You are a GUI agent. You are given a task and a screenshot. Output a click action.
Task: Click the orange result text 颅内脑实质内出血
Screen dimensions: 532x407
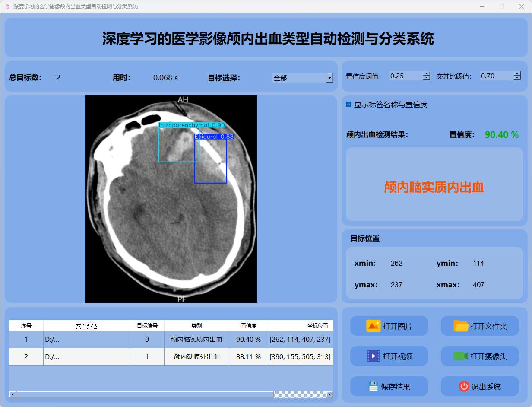434,187
